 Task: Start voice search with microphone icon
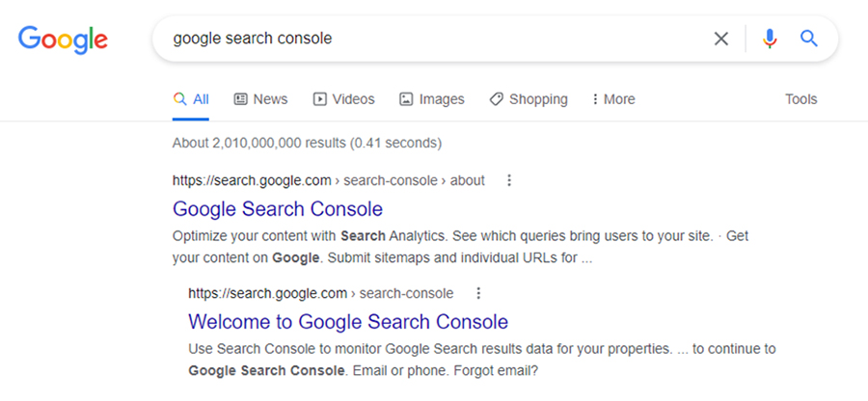pos(770,40)
